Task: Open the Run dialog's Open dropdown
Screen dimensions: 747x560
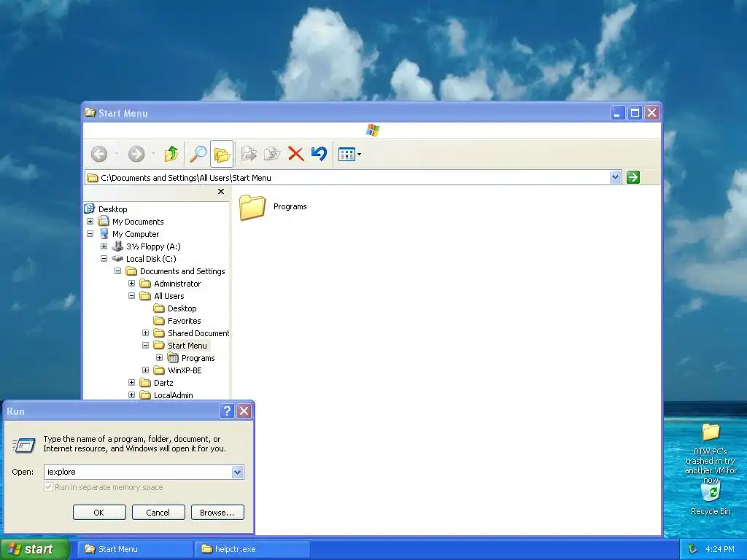Action: 237,472
